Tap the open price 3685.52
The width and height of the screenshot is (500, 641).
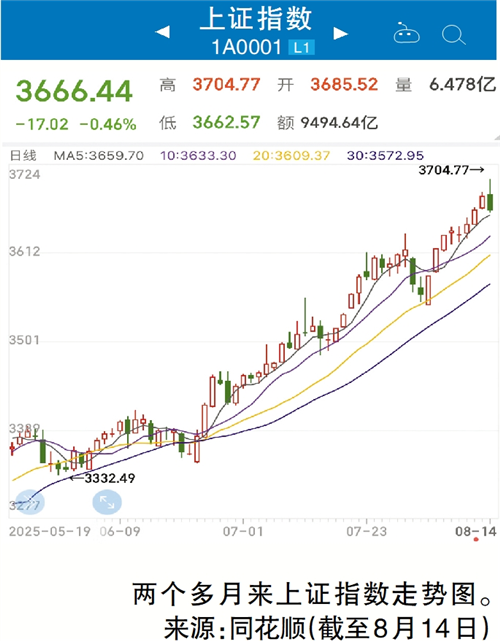344,85
